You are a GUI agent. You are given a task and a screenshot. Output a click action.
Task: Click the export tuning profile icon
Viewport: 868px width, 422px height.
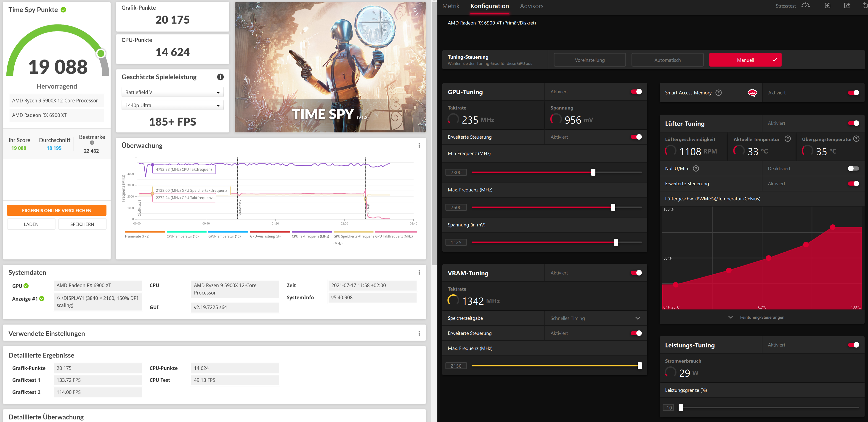tap(847, 5)
